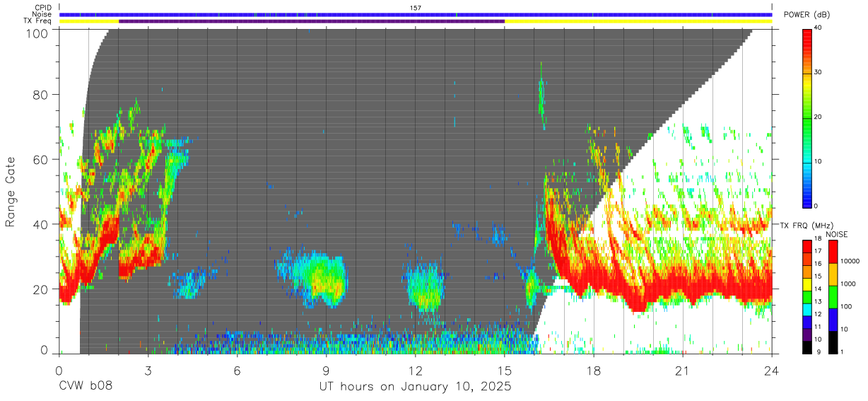Click the CVW b08 station label
The image size is (868, 401).
pos(86,386)
